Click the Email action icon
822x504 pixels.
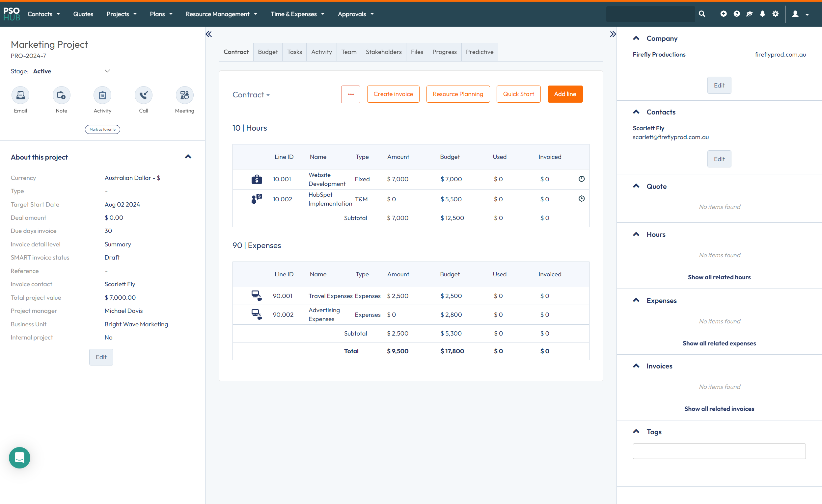coord(20,95)
